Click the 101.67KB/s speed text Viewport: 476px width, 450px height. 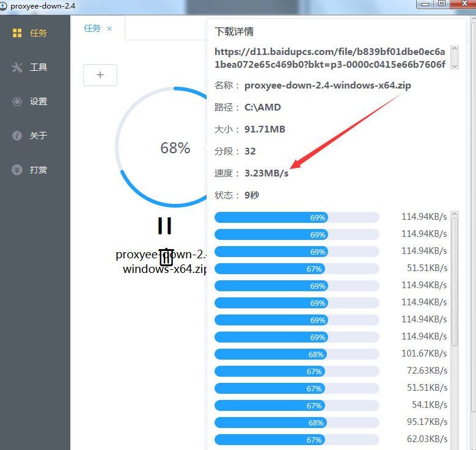[424, 354]
